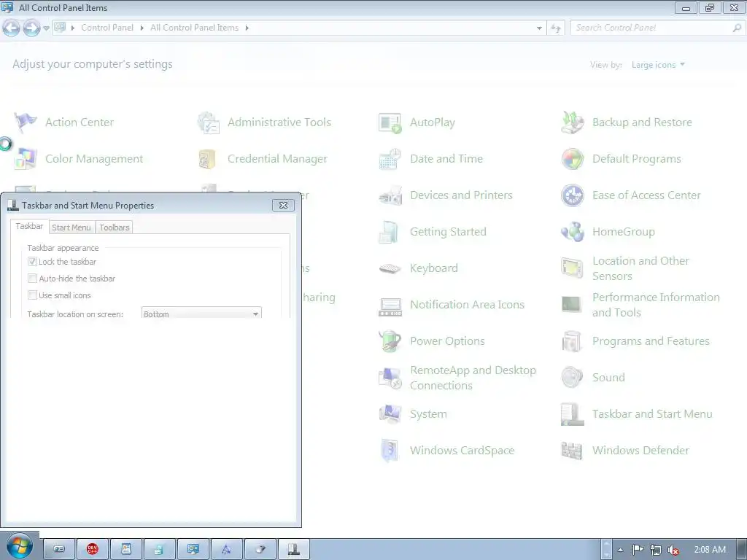747x560 pixels.
Task: Open View by Large icons dropdown
Action: click(x=659, y=65)
